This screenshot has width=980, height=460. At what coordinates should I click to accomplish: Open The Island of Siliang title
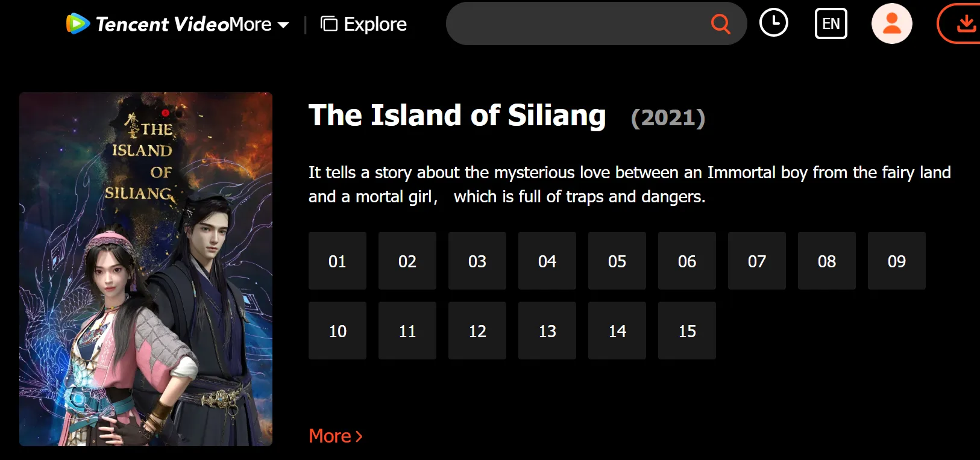pyautogui.click(x=457, y=116)
